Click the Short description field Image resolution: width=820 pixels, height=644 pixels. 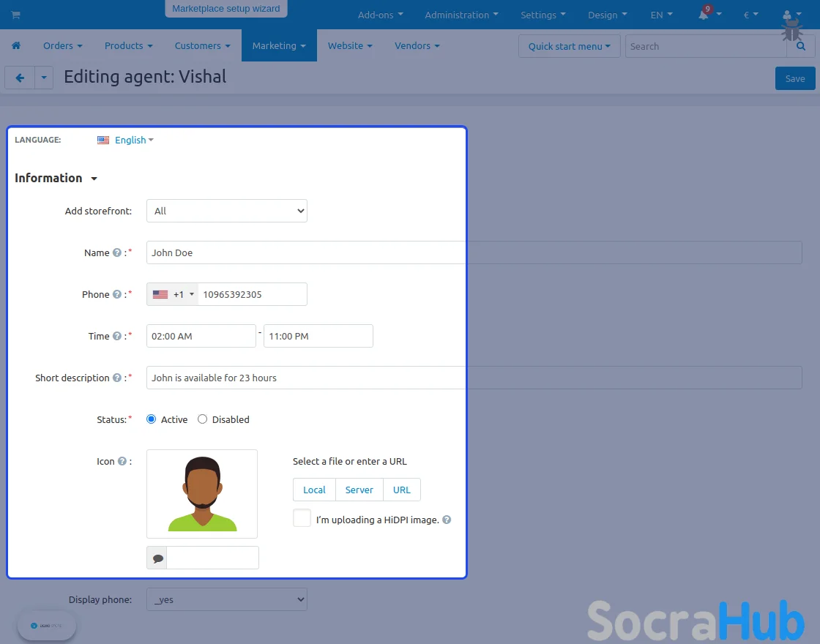[x=474, y=378]
